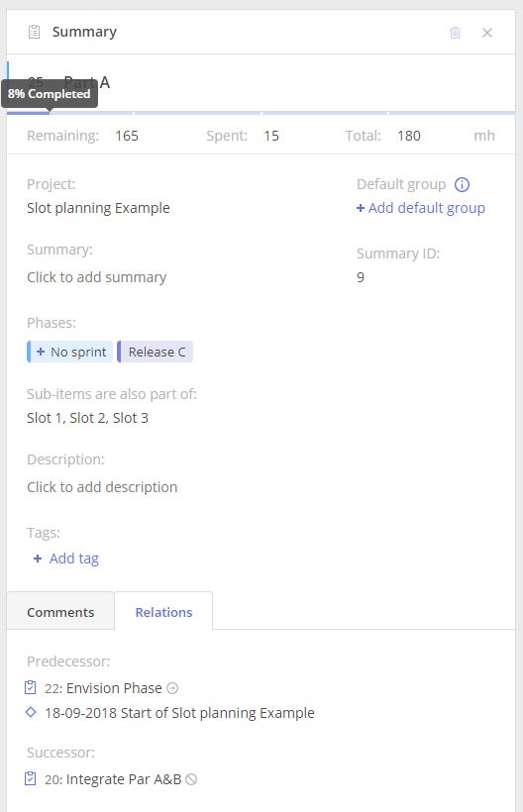Click arrow icon next to Envision Phase
The image size is (523, 812).
[172, 688]
